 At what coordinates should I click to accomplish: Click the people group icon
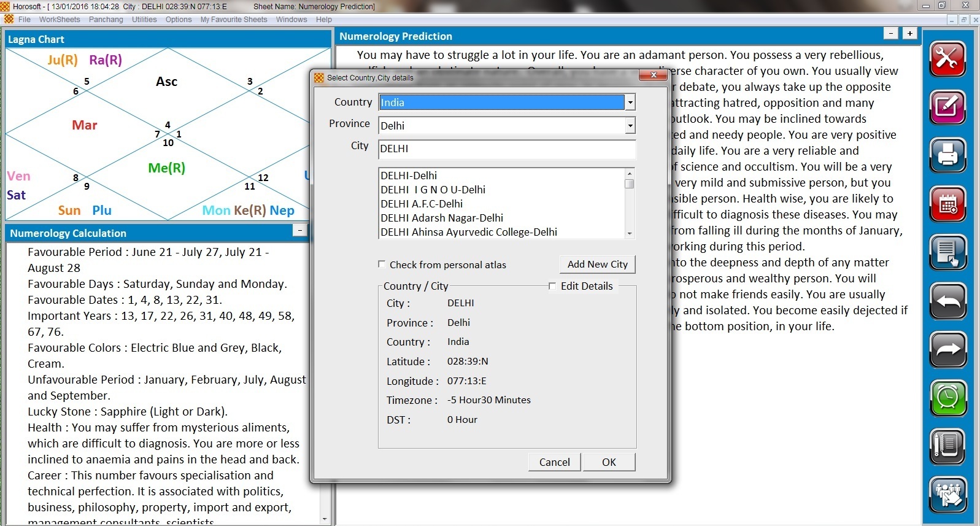[x=947, y=495]
